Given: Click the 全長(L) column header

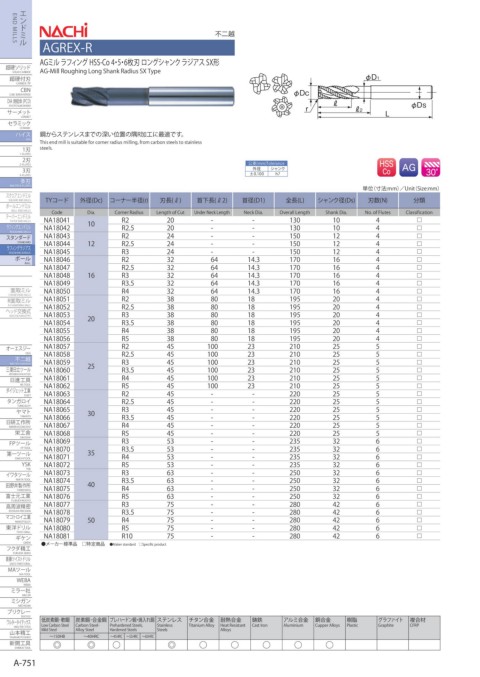Looking at the screenshot, I should click(295, 200).
